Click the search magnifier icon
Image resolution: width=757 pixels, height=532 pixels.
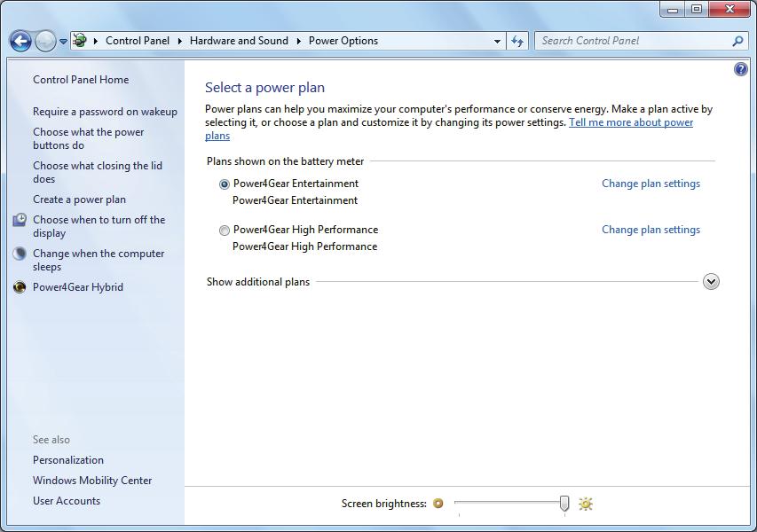coord(737,41)
